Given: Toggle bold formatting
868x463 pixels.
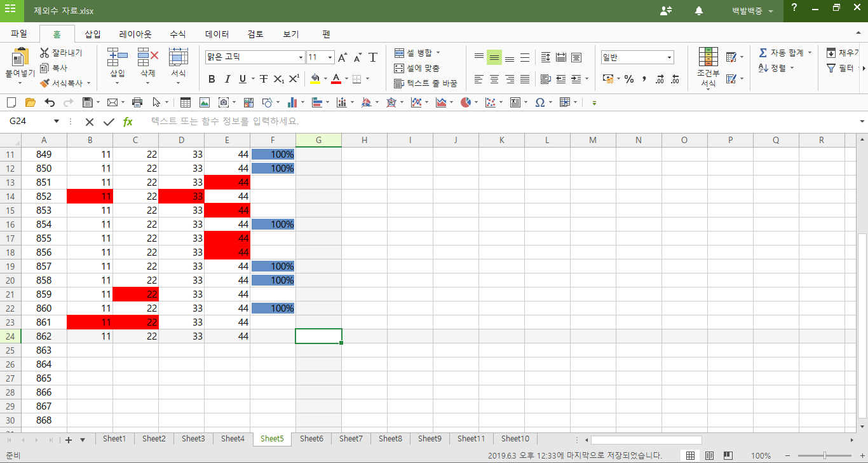Looking at the screenshot, I should click(x=212, y=79).
